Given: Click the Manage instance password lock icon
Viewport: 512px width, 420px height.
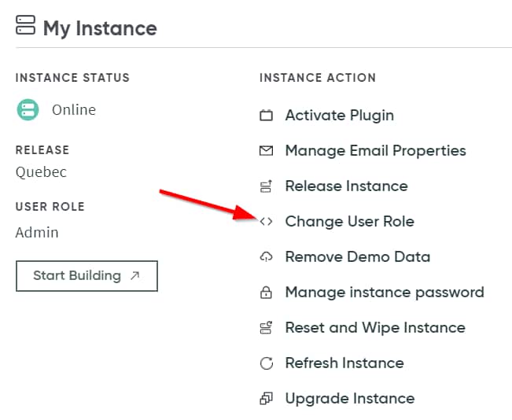Looking at the screenshot, I should coord(266,293).
